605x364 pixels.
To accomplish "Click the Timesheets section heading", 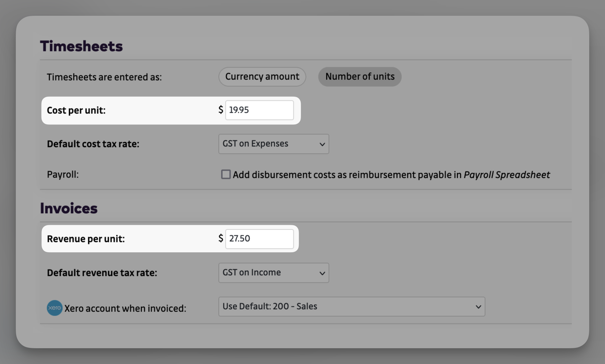I will tap(81, 46).
